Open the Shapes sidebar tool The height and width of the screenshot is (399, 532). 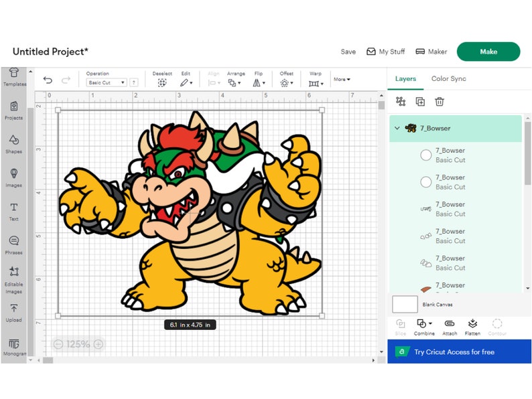click(13, 144)
